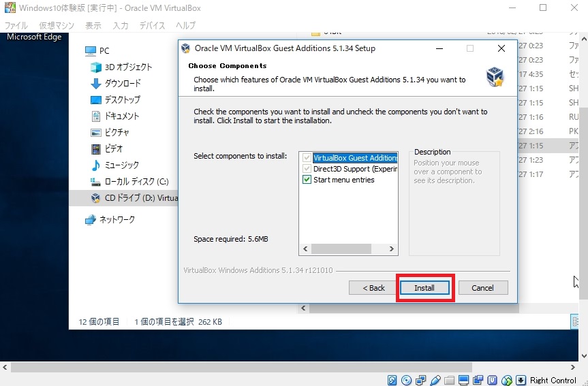Viewport: 588px width, 386px height.
Task: Click the display status icon
Action: coord(463,380)
